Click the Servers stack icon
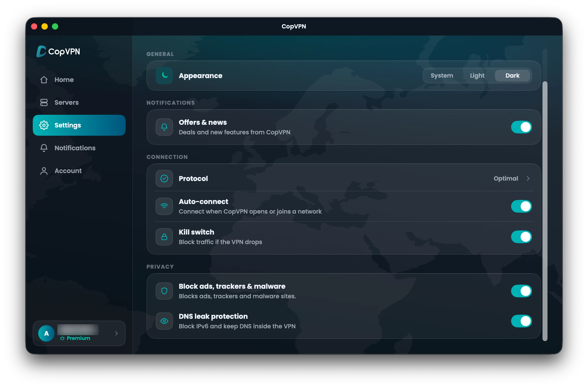The width and height of the screenshot is (588, 388). 44,102
